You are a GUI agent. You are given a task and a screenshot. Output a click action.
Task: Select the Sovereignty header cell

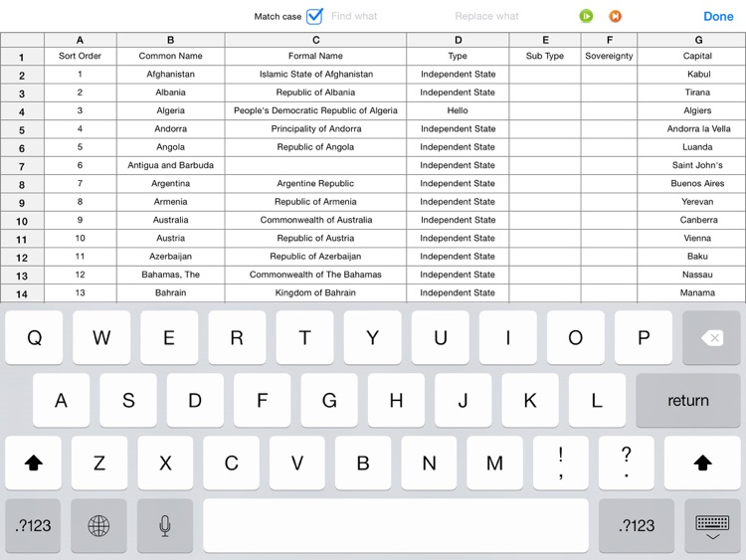pos(609,56)
